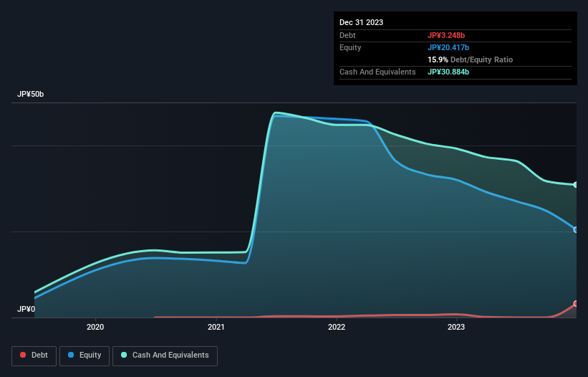This screenshot has width=588, height=377.
Task: Click the tooltip's Equity row label
Action: pyautogui.click(x=350, y=47)
